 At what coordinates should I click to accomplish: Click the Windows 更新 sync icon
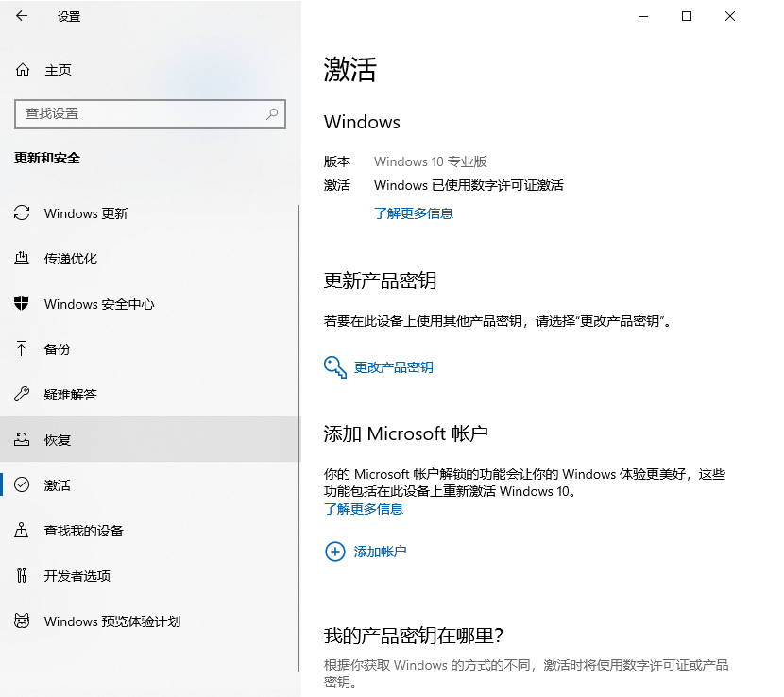pyautogui.click(x=22, y=213)
